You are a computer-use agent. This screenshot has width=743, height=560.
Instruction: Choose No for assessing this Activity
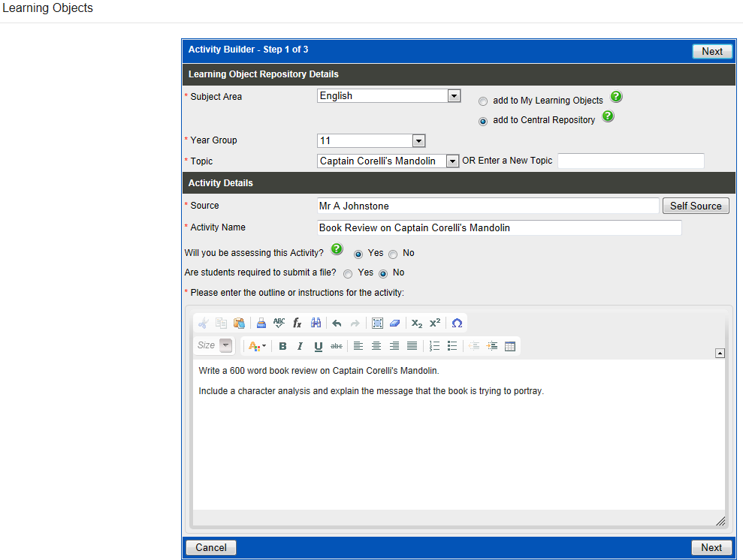393,254
